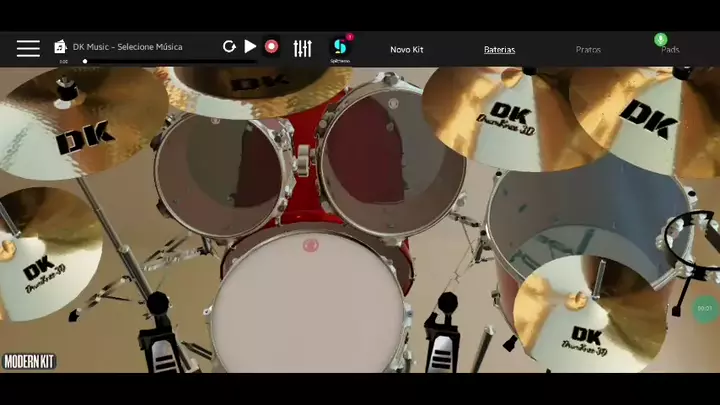The width and height of the screenshot is (720, 405).
Task: Click the DK Music - Selecione Música label
Action: 127,47
